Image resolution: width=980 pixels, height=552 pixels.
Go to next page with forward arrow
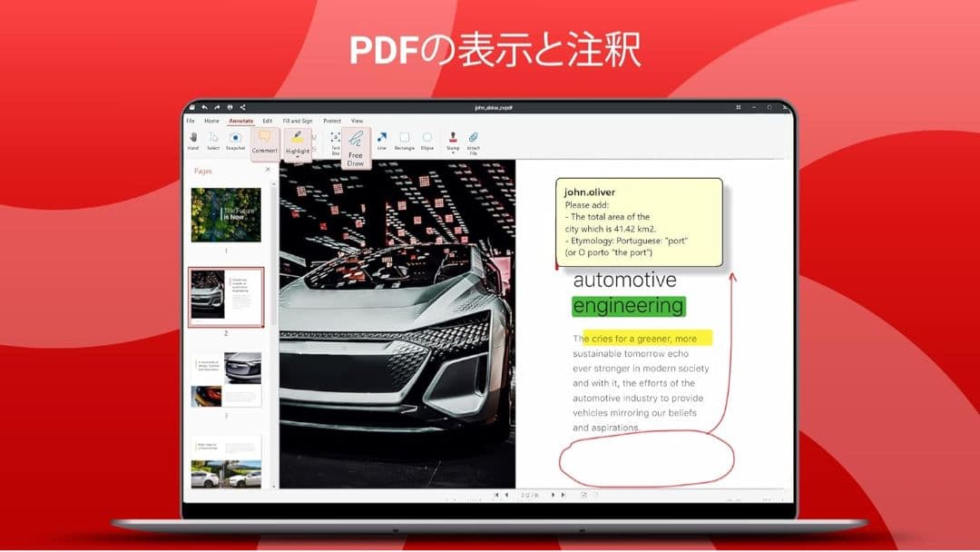point(554,495)
